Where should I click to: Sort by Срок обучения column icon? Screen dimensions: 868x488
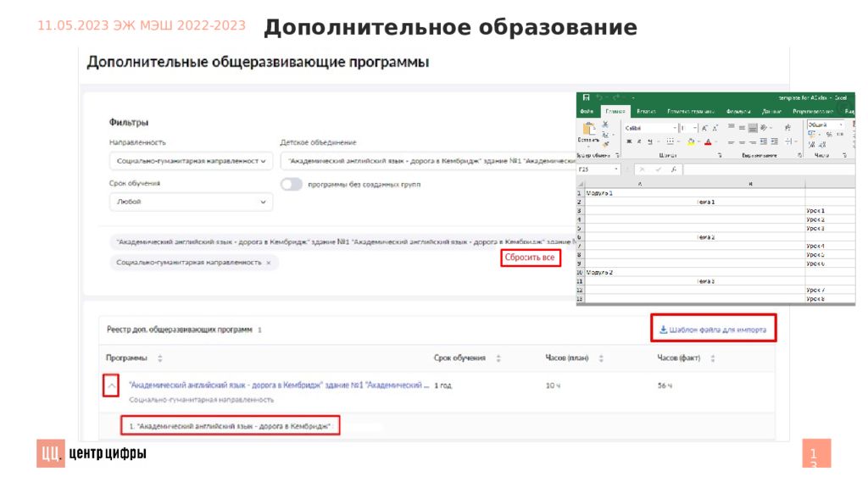[498, 358]
